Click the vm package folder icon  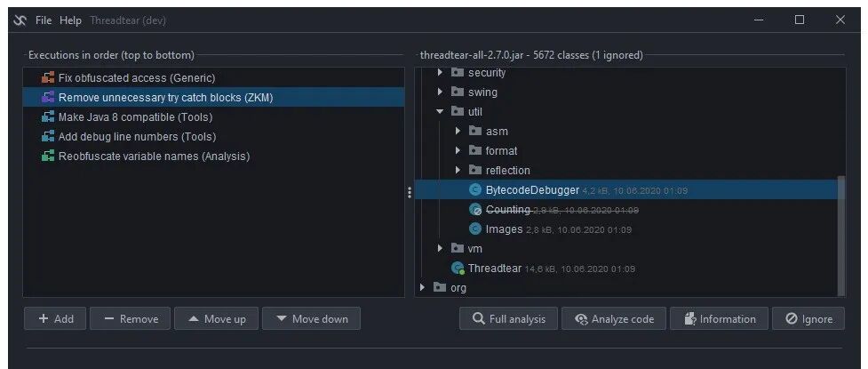457,248
